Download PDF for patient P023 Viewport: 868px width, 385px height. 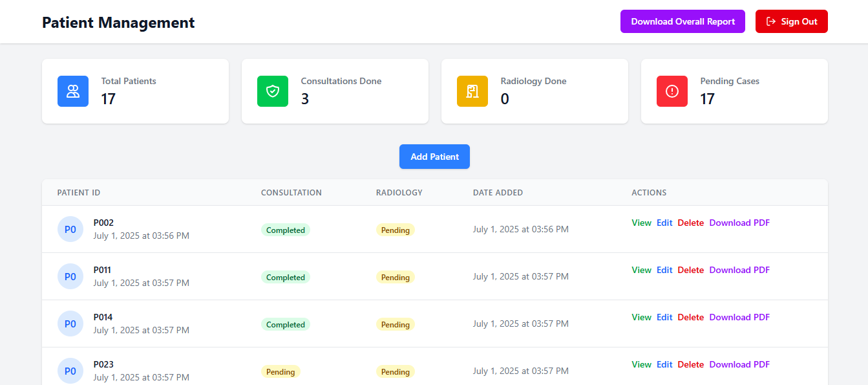739,364
